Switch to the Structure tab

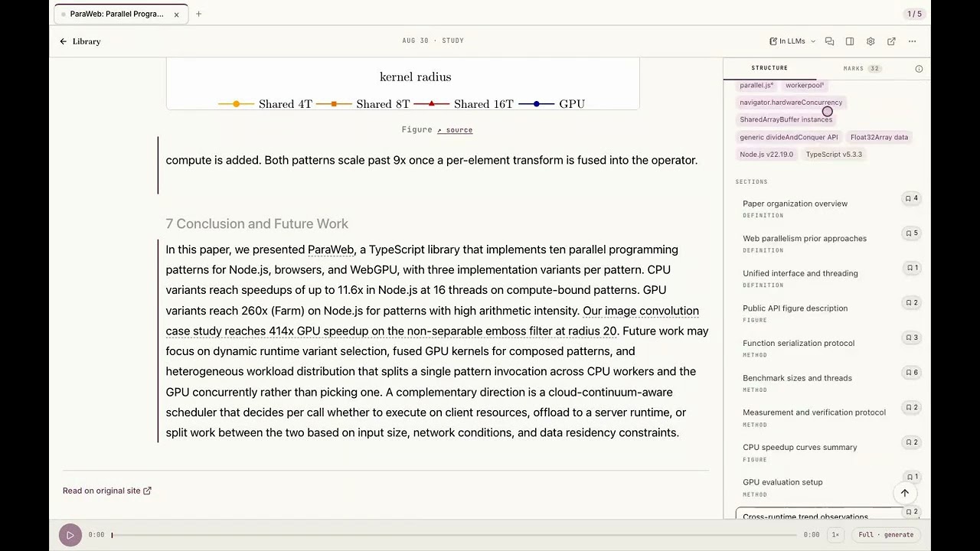769,68
